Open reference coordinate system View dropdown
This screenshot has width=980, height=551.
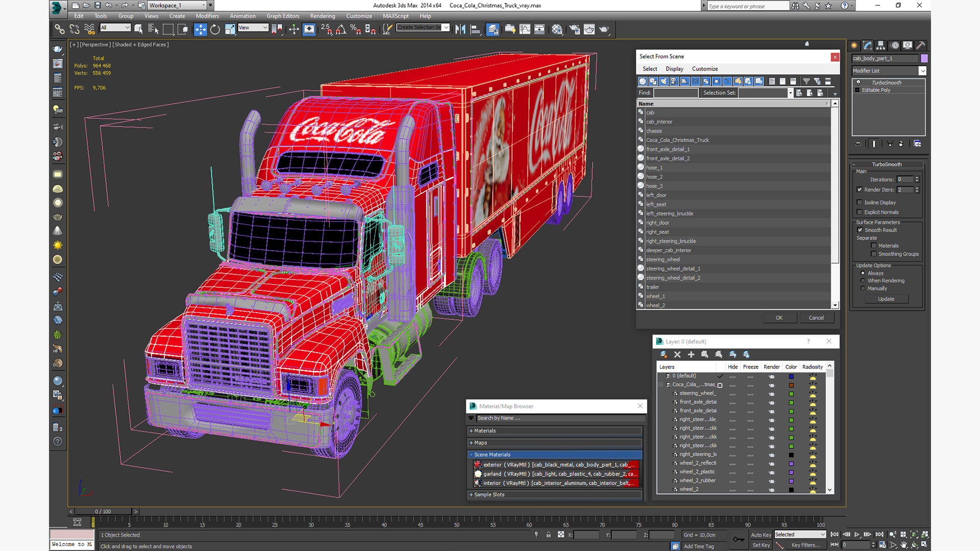pos(253,28)
